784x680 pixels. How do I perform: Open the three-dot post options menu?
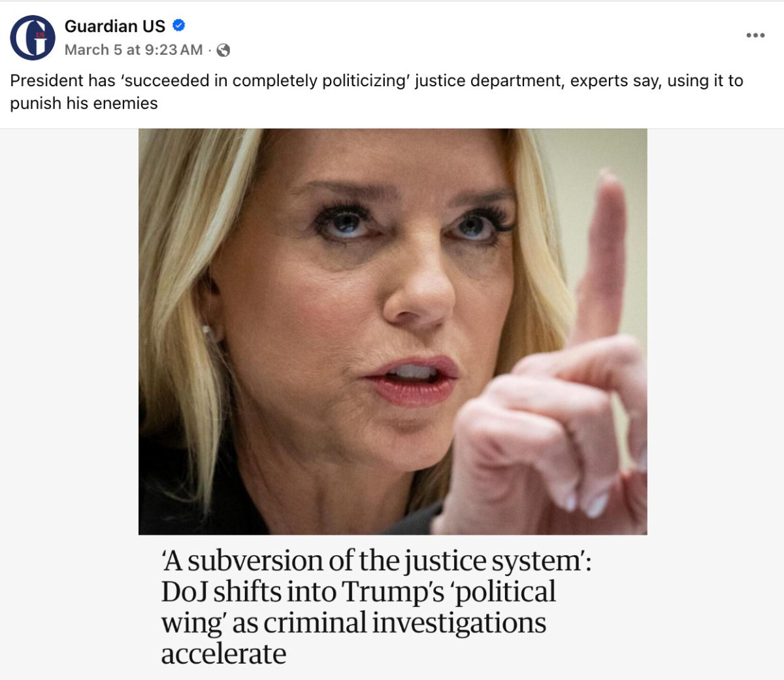coord(755,35)
